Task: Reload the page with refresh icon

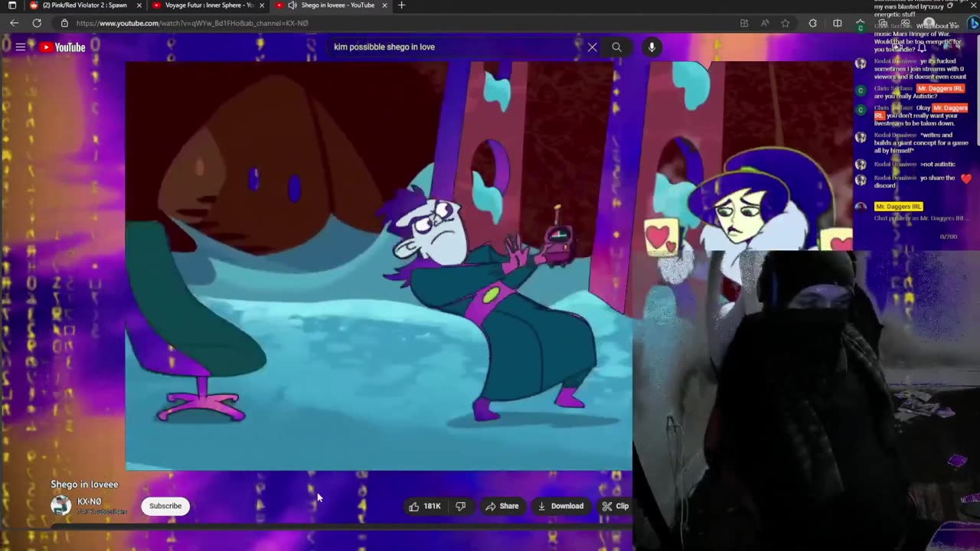Action: [x=37, y=23]
